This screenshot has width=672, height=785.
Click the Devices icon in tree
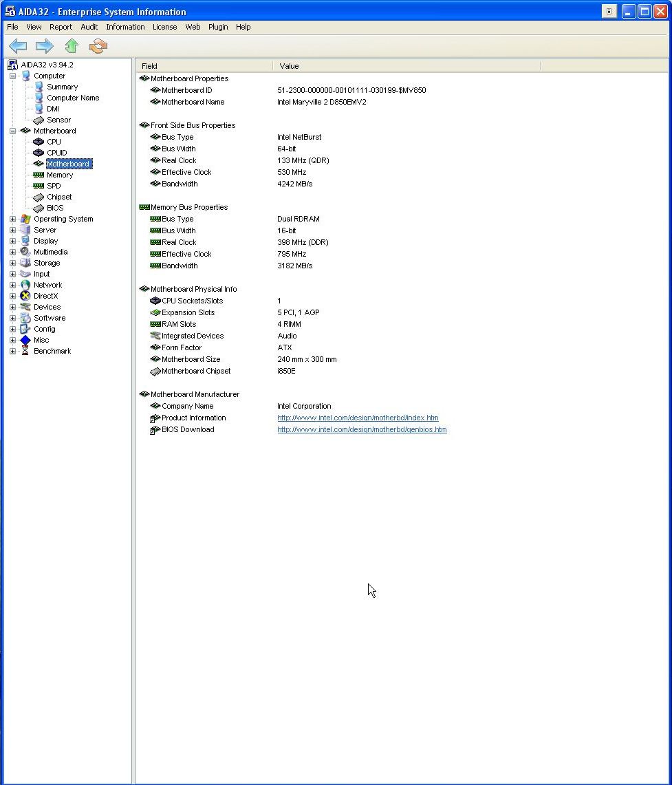click(25, 307)
